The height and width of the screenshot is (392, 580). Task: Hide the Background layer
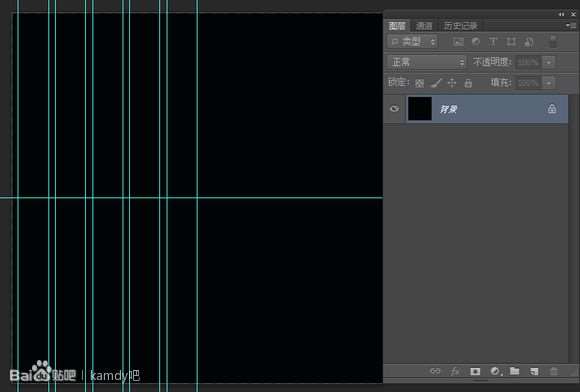coord(394,109)
